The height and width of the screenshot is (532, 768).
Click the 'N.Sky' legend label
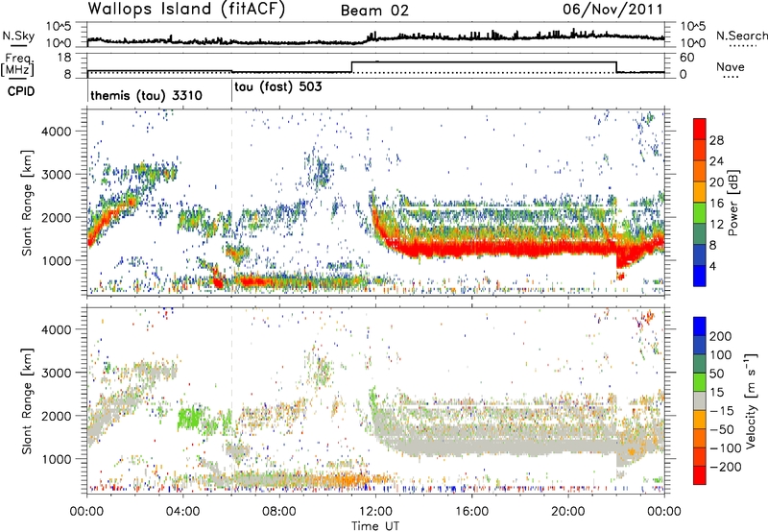click(18, 36)
